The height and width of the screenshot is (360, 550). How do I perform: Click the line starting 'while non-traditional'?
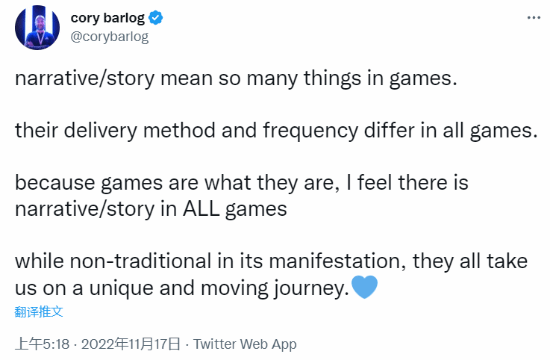pyautogui.click(x=271, y=262)
